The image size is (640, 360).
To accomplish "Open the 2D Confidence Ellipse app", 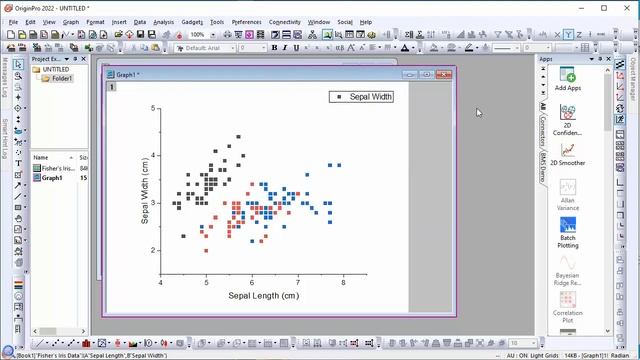I will (567, 120).
